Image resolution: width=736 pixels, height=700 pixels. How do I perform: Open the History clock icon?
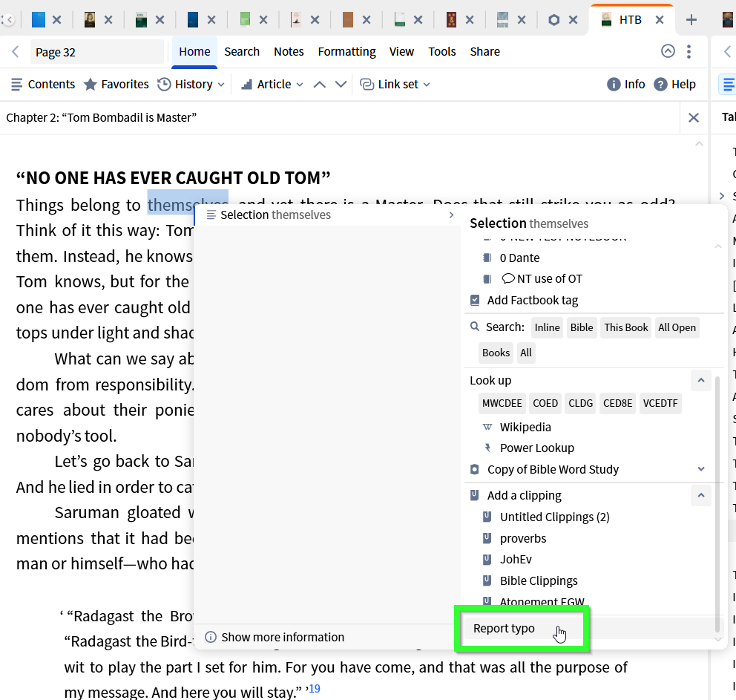(164, 85)
